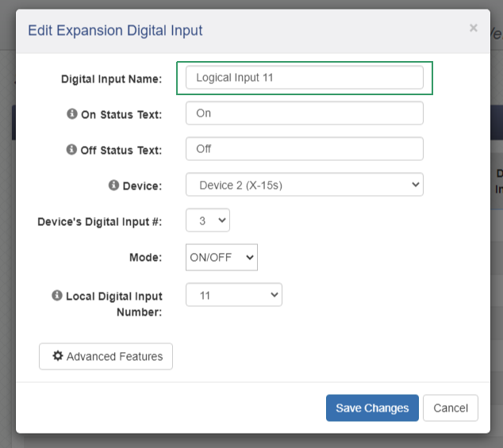Expand the Local Digital Input Number dropdown
The image size is (503, 448).
coord(234,295)
